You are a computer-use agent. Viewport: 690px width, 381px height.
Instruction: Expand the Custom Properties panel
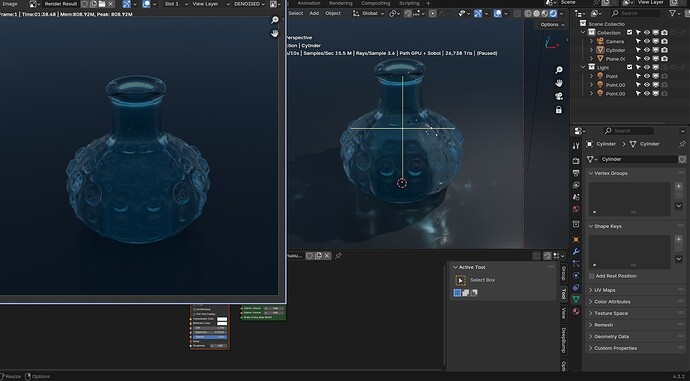[x=591, y=348]
